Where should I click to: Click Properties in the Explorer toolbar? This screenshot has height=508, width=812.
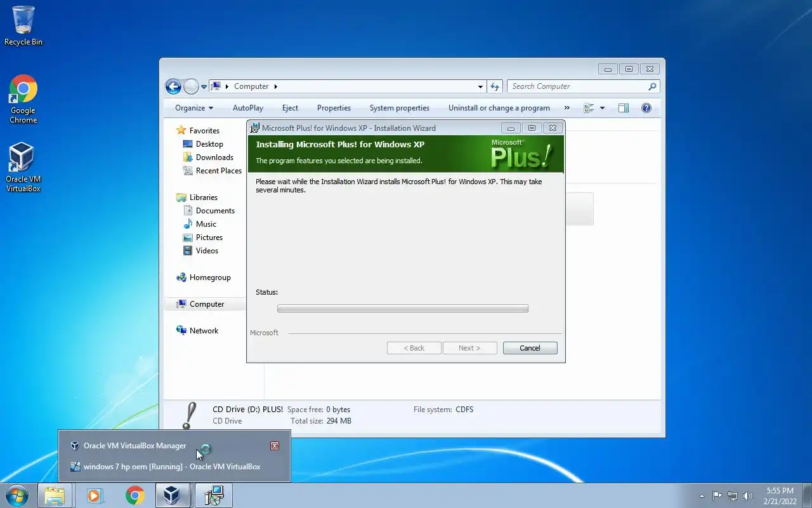[334, 108]
